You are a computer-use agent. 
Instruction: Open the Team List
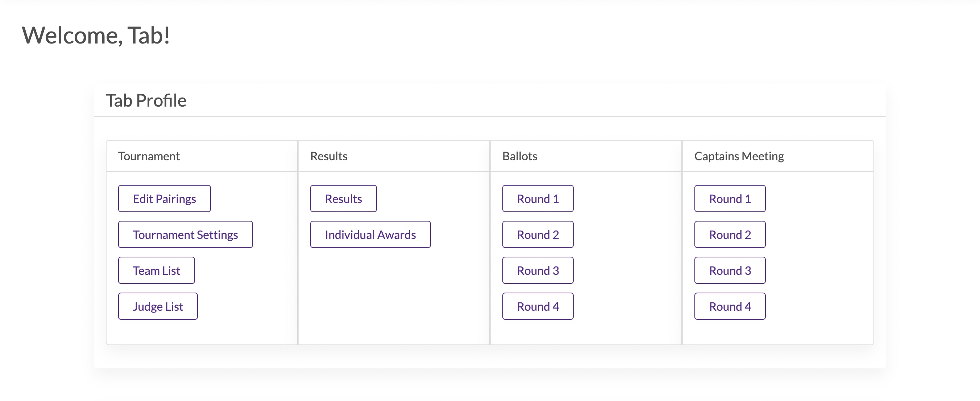point(156,270)
